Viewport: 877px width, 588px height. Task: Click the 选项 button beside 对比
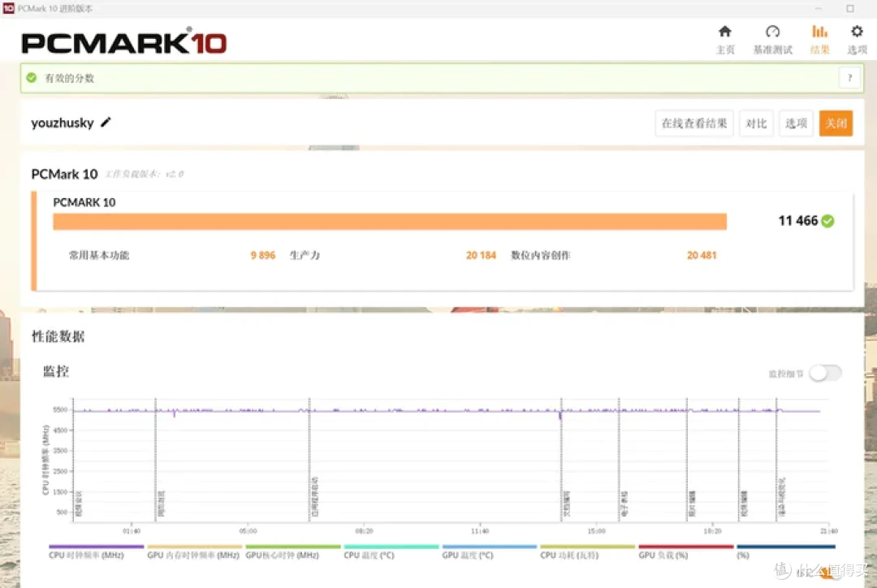[796, 123]
